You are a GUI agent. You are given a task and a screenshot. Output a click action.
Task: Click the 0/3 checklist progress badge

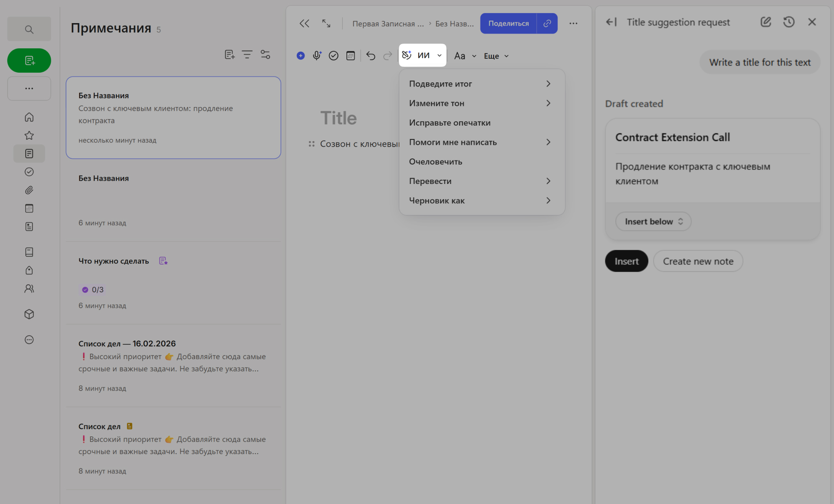point(92,289)
